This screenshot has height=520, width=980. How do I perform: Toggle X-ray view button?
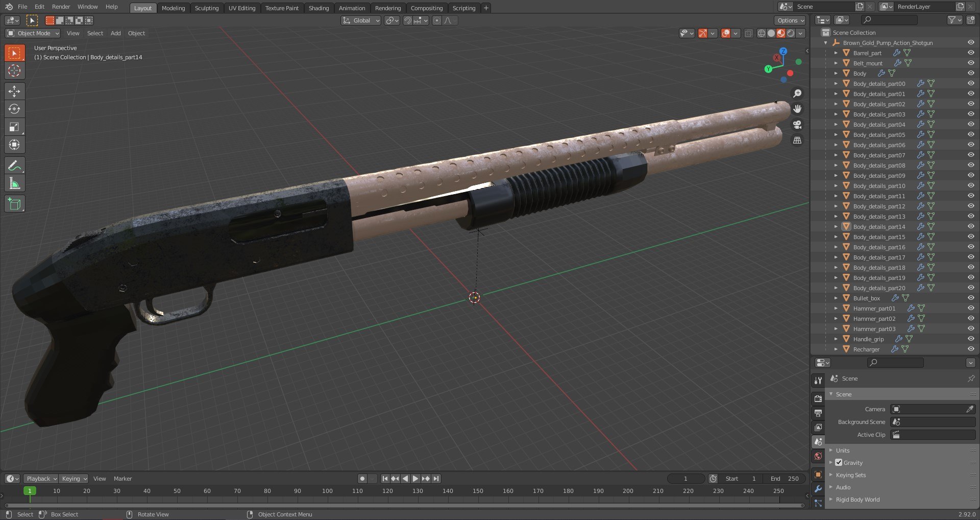tap(748, 33)
